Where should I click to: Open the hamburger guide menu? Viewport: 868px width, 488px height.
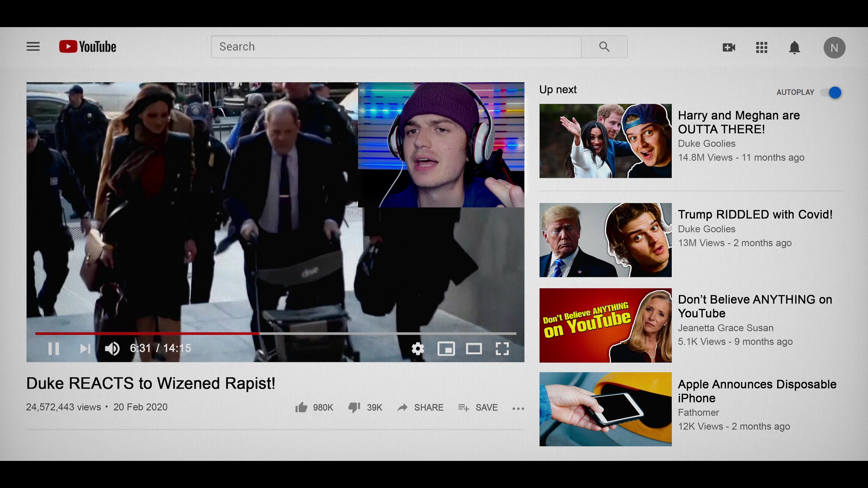[33, 47]
